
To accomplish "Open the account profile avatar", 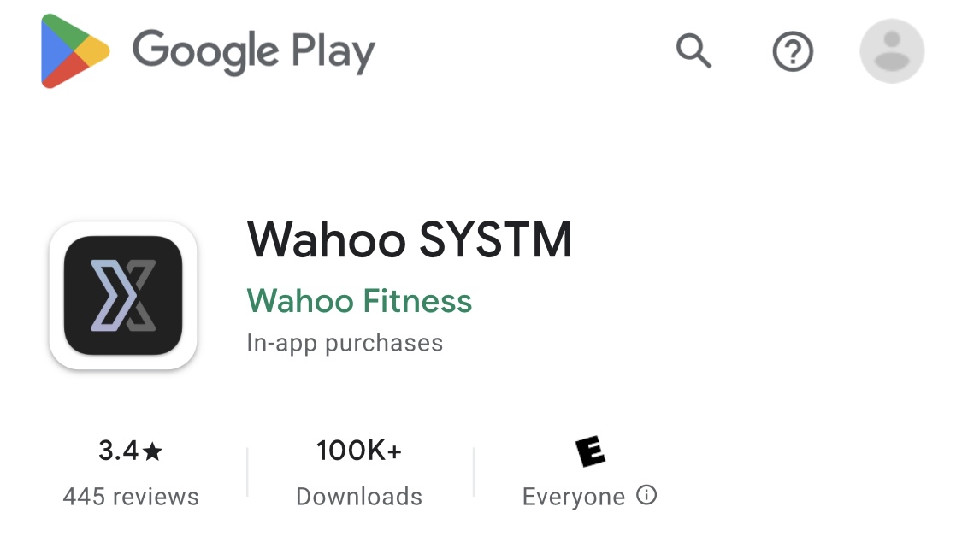I will point(892,51).
